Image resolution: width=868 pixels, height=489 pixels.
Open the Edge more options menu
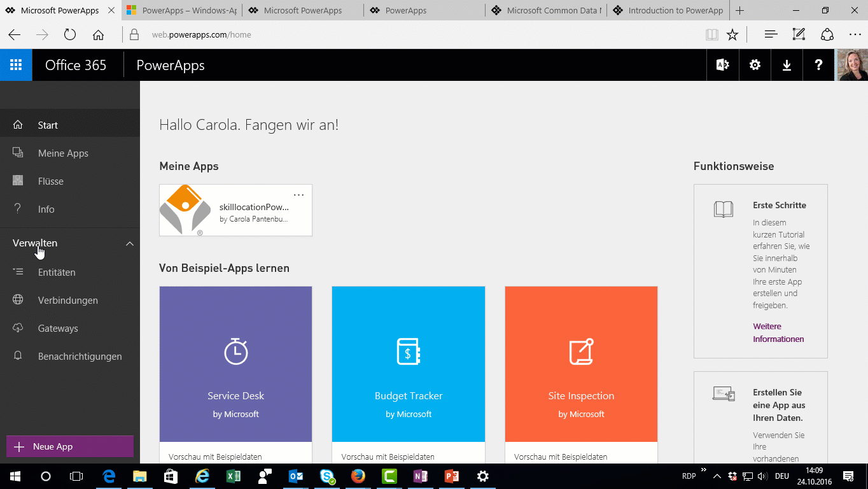click(855, 34)
